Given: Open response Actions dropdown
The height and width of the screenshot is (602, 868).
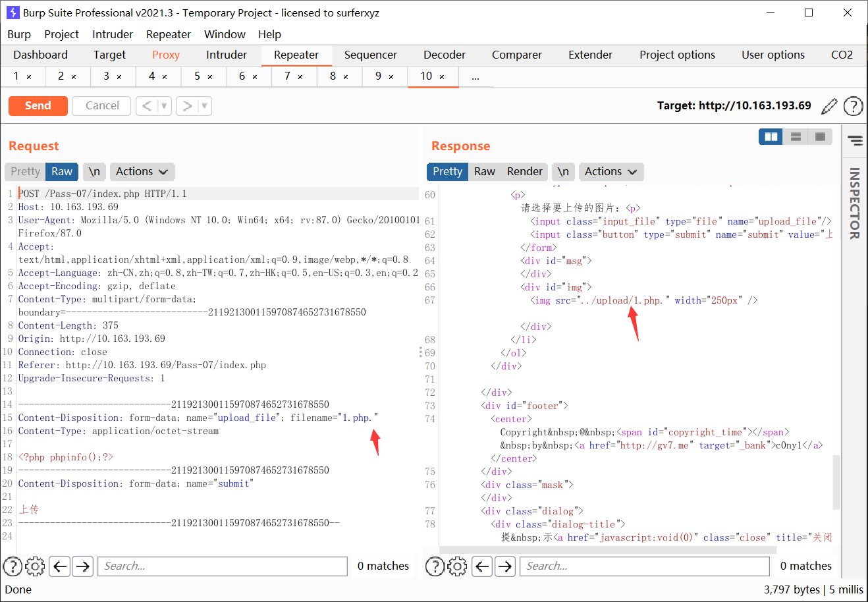Looking at the screenshot, I should click(610, 171).
